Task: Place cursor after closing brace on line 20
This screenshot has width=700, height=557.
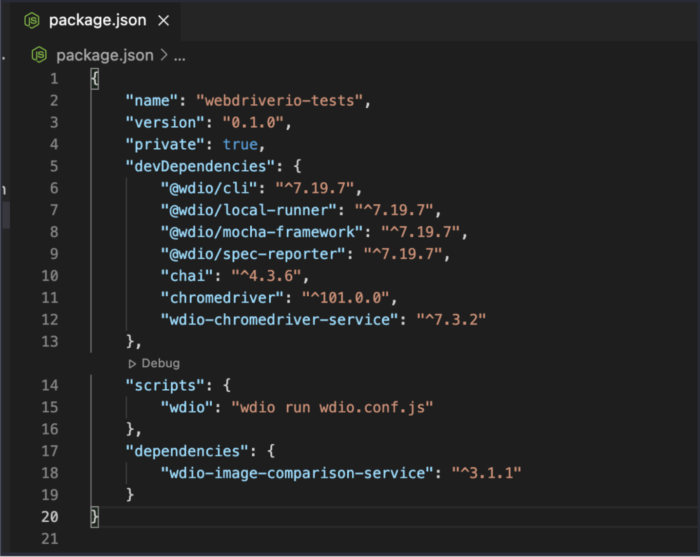Action: pyautogui.click(x=102, y=517)
